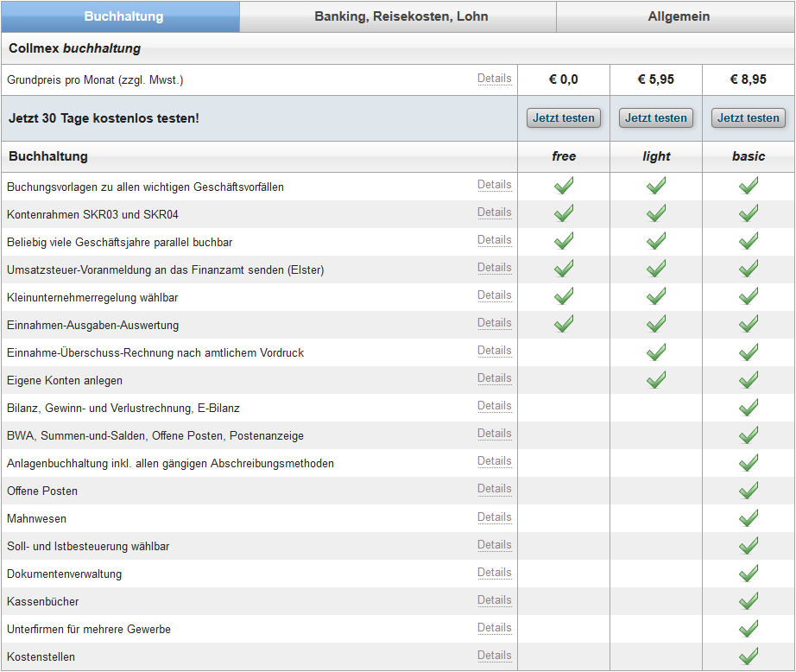The height and width of the screenshot is (672, 796).
Task: Open Details for Kassenbücher
Action: (495, 600)
